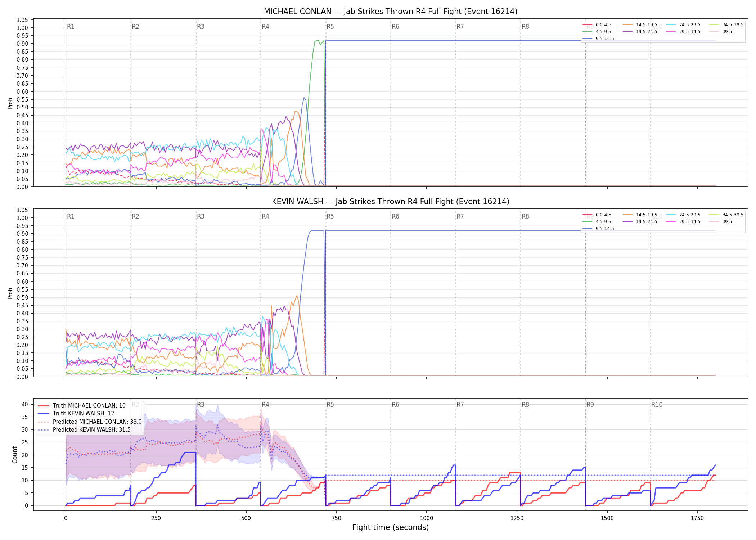The width and height of the screenshot is (756, 540).
Task: Click the Truth MICHAEL CONLAN: 10 legend item
Action: 82,406
